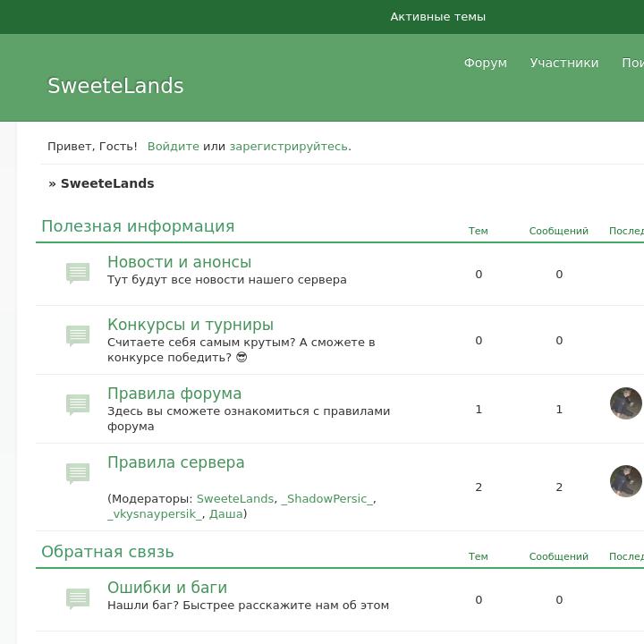The image size is (644, 644).
Task: Open the Новости и анонсы forum
Action: [180, 262]
